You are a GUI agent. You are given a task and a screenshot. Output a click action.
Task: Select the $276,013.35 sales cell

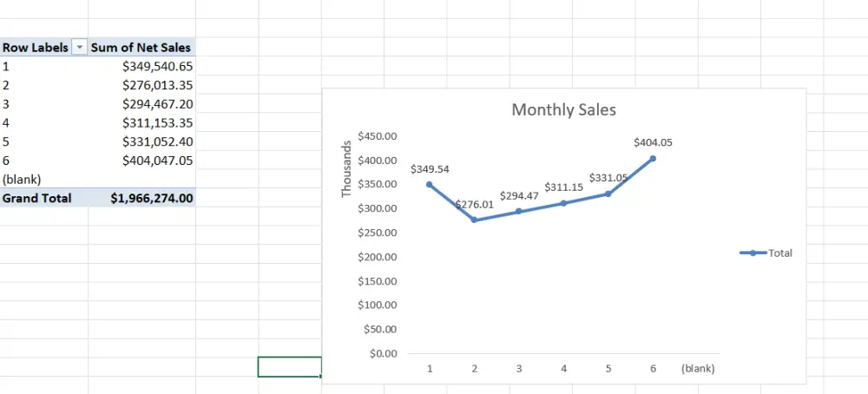(157, 85)
